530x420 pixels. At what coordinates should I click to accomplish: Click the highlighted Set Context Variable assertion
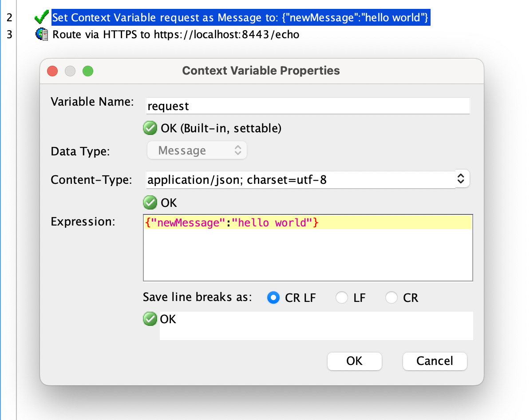pos(241,17)
